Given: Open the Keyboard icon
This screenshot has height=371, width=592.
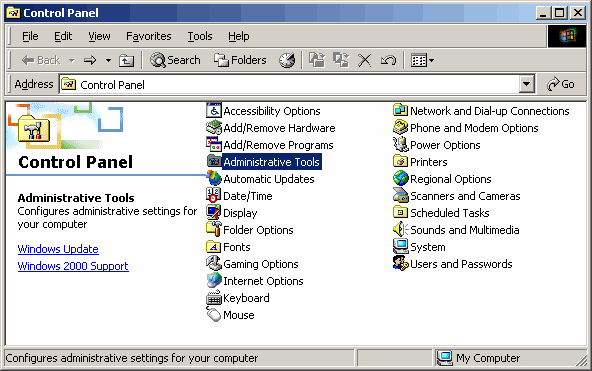Looking at the screenshot, I should [214, 297].
